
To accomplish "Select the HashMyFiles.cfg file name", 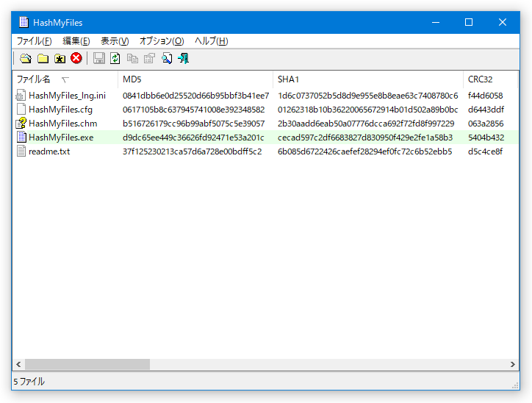I will click(x=60, y=110).
